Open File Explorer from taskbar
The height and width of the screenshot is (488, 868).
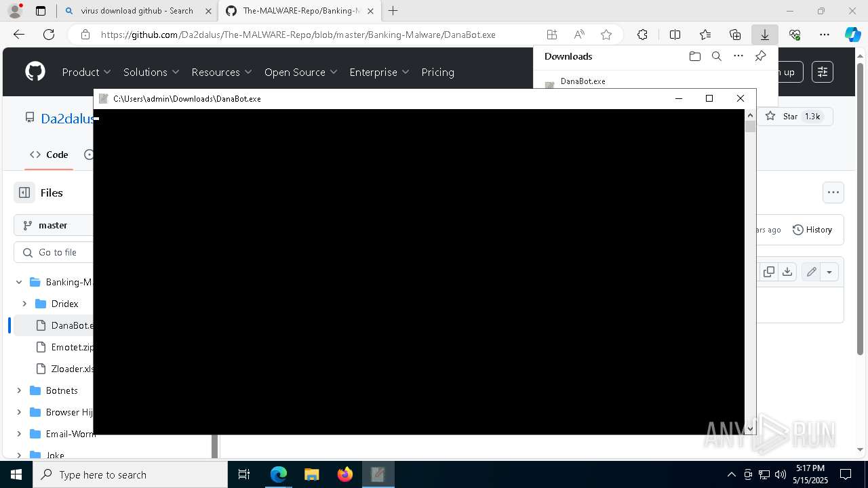pyautogui.click(x=312, y=474)
